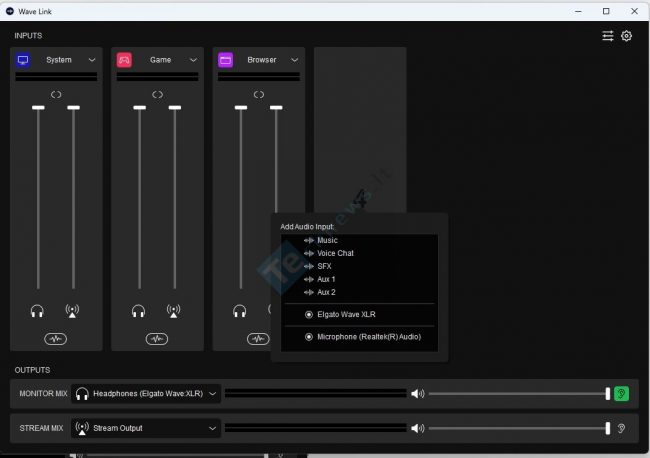Click System stream mix fader handle
650x458 pixels.
73,108
